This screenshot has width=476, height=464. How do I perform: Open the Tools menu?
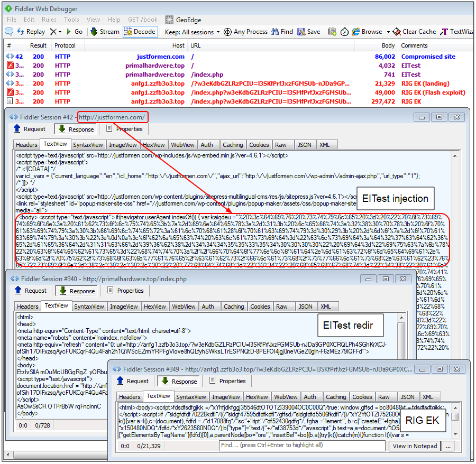tap(71, 20)
